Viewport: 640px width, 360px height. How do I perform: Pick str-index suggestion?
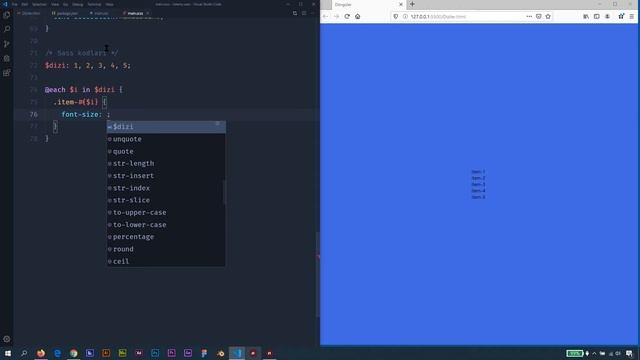tap(166, 188)
